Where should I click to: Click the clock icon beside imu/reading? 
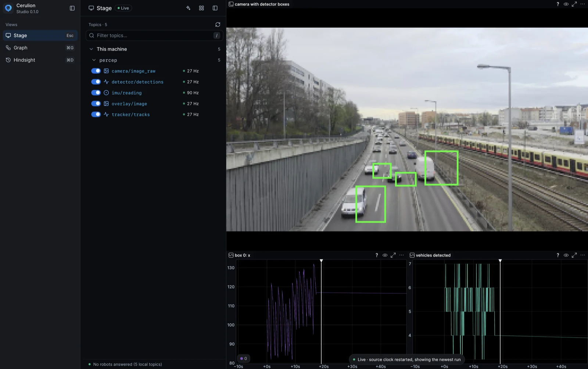coord(106,93)
